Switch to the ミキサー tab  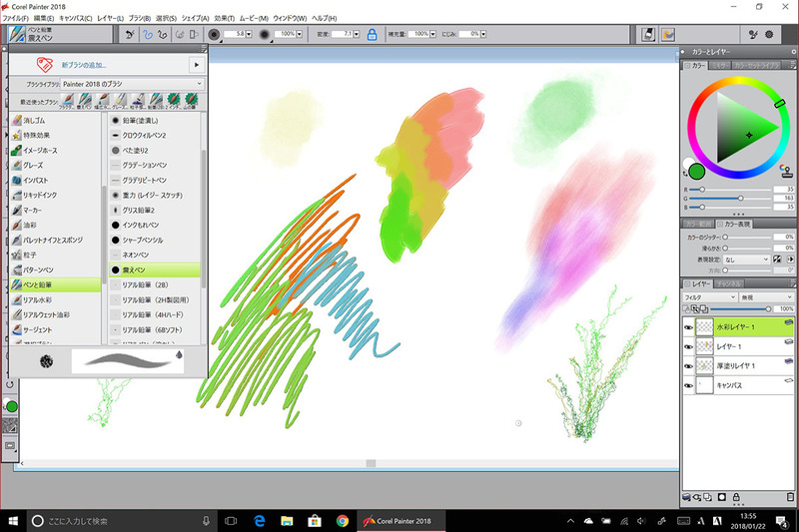tap(720, 66)
